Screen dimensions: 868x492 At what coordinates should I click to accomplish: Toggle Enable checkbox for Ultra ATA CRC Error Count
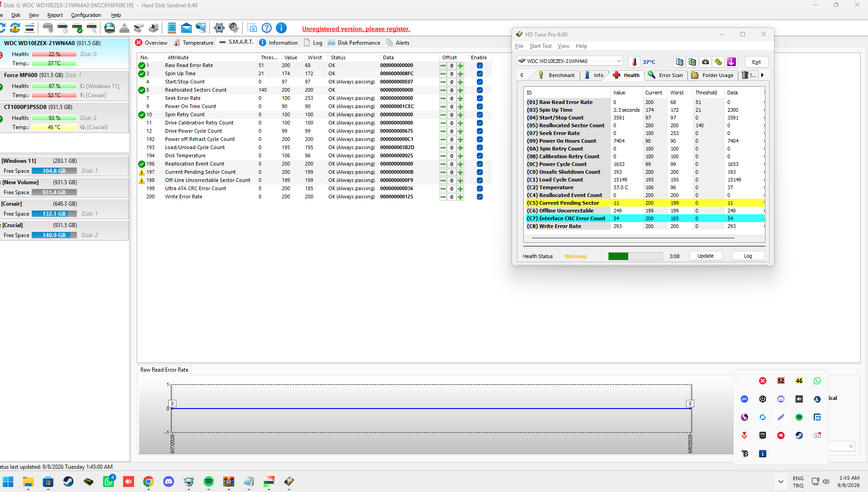tap(480, 189)
